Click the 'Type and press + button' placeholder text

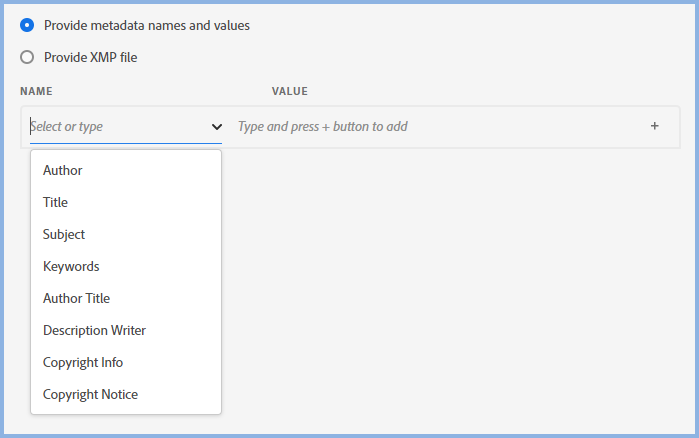(322, 127)
